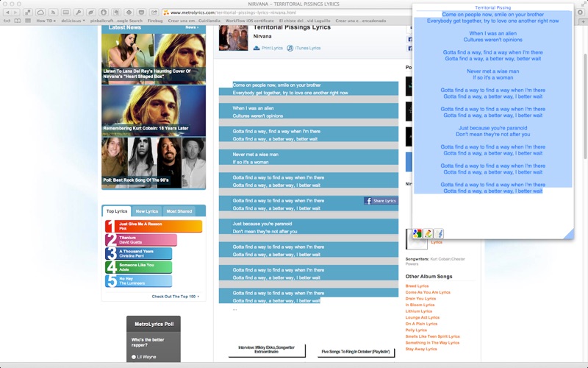Open the Polly Lyrics link
The height and width of the screenshot is (368, 588).
[416, 330]
